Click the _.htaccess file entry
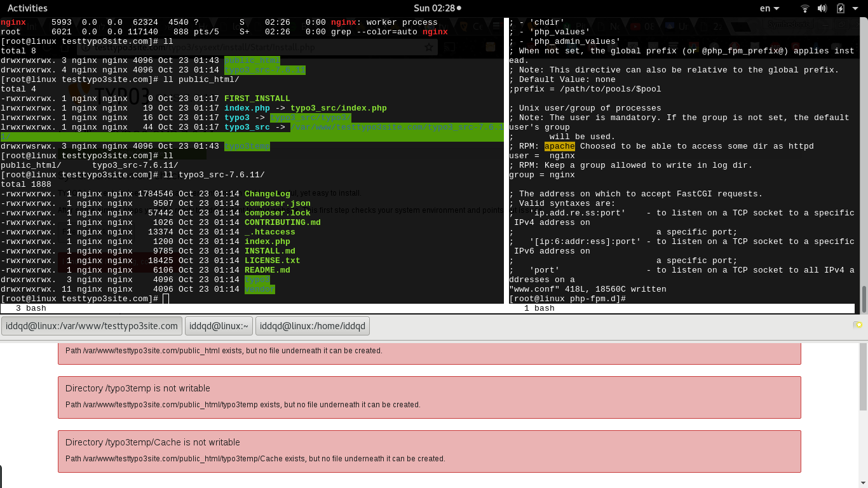This screenshot has width=868, height=488. pos(269,232)
